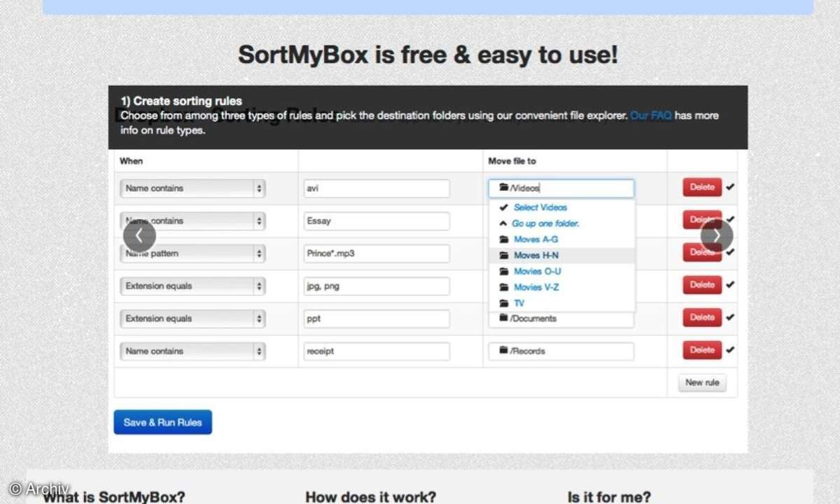Image resolution: width=840 pixels, height=504 pixels.
Task: Click 'Go up one folder' in the list
Action: 545,224
